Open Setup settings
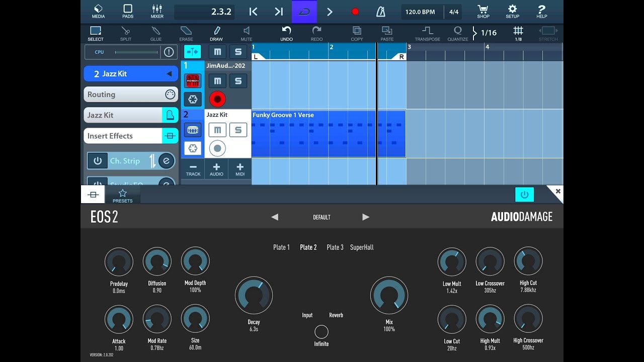This screenshot has height=362, width=644. pyautogui.click(x=512, y=11)
